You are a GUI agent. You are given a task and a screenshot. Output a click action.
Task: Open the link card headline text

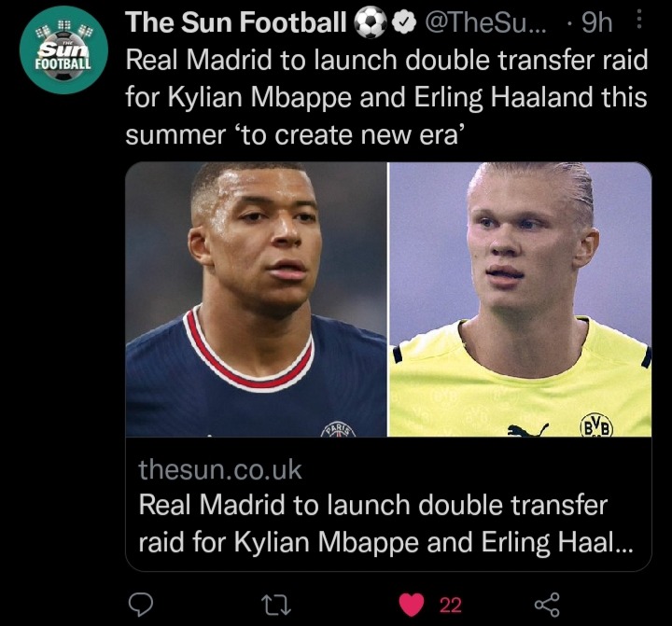click(385, 523)
